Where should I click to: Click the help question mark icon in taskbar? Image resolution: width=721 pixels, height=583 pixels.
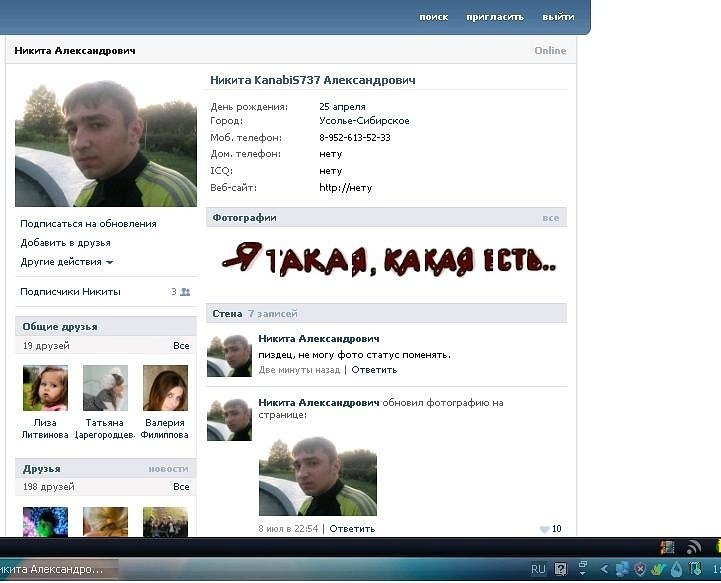[x=561, y=569]
